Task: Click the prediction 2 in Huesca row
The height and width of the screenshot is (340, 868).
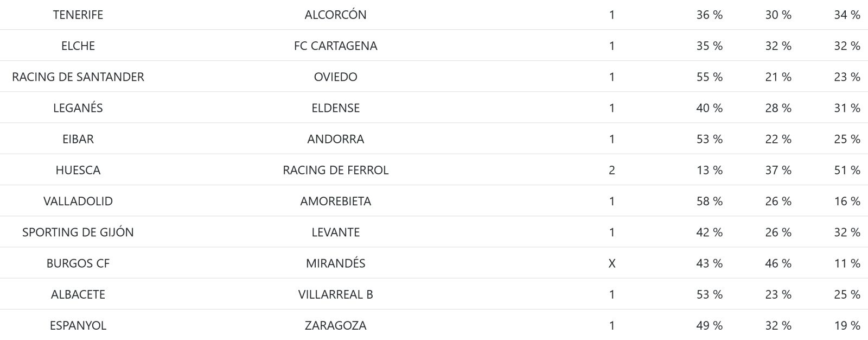Action: click(612, 170)
